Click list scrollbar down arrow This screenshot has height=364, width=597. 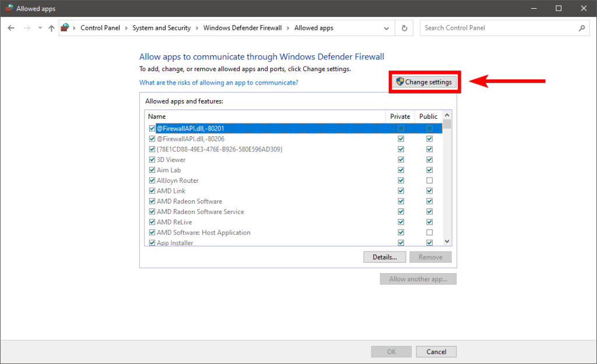pyautogui.click(x=447, y=242)
